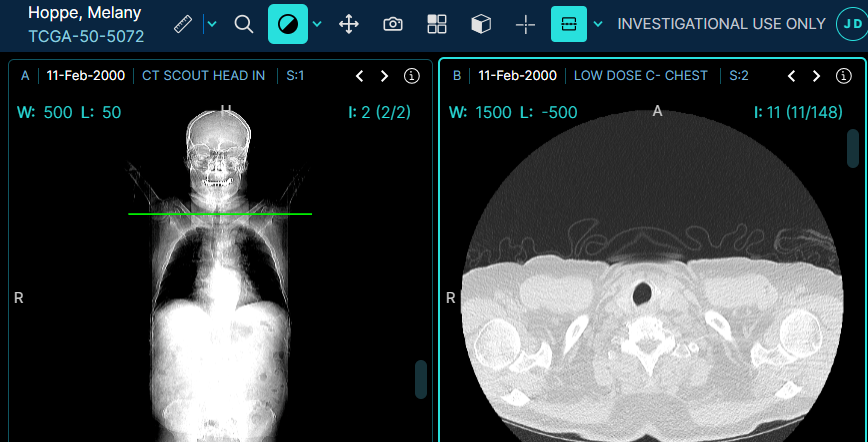The height and width of the screenshot is (442, 868).
Task: Click patient ID TCGA-50-5072
Action: coord(86,37)
